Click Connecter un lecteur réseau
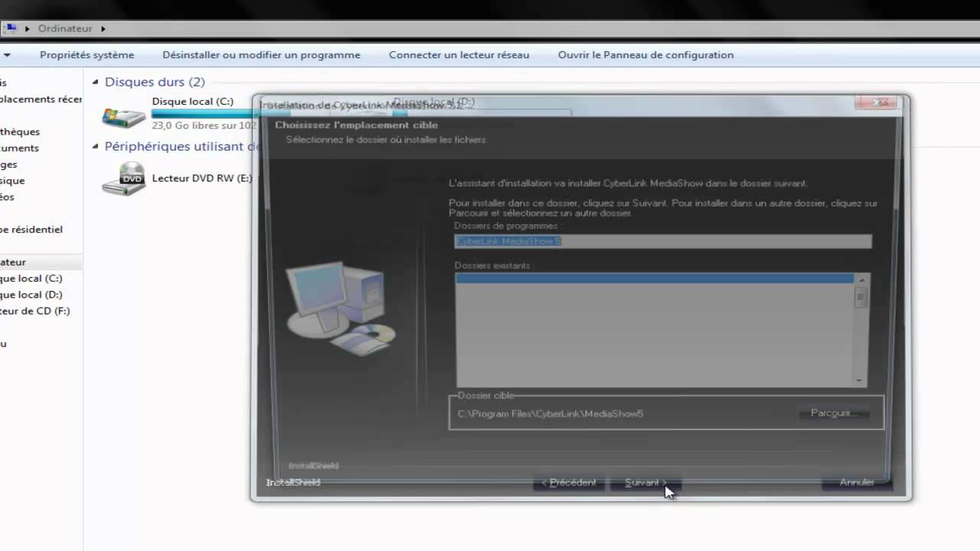This screenshot has height=551, width=980. coord(459,55)
